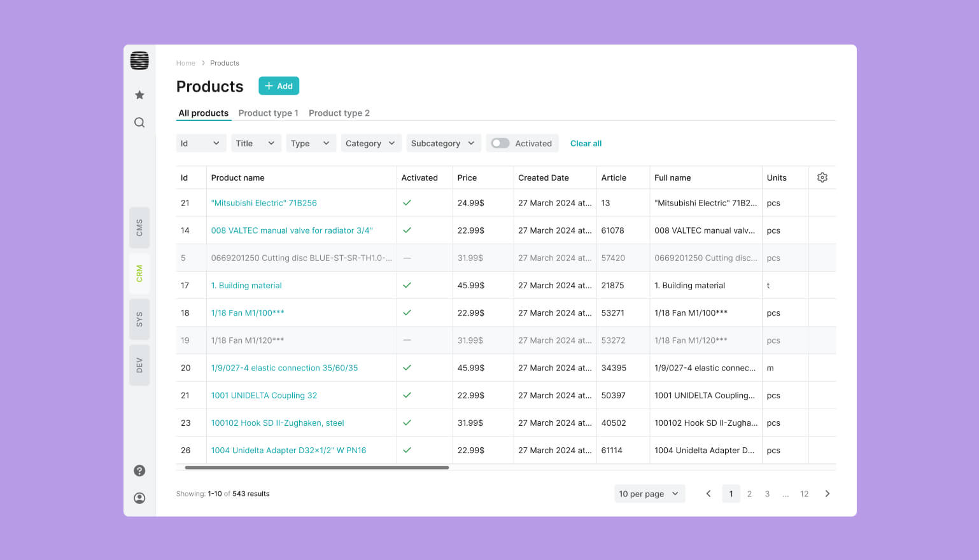Open the Type filter dropdown

pos(310,143)
